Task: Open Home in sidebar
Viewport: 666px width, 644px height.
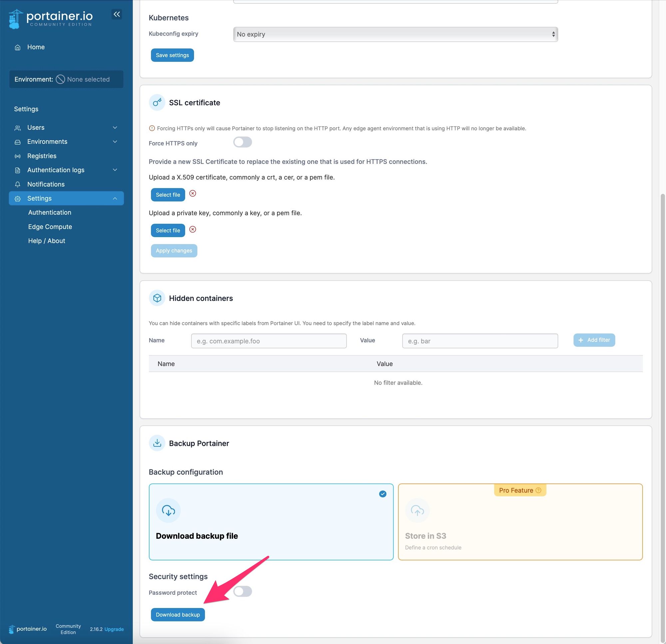Action: (x=36, y=47)
